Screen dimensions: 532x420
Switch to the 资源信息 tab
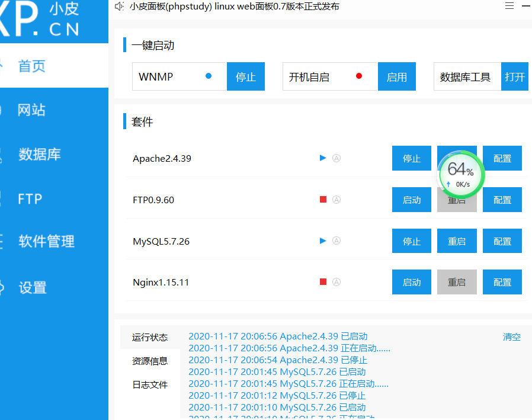[x=150, y=361]
